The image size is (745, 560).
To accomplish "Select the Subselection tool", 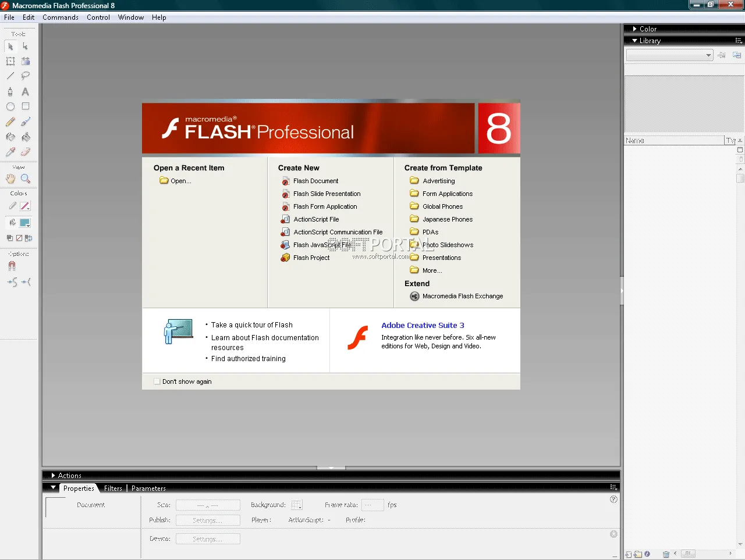I will coord(25,47).
